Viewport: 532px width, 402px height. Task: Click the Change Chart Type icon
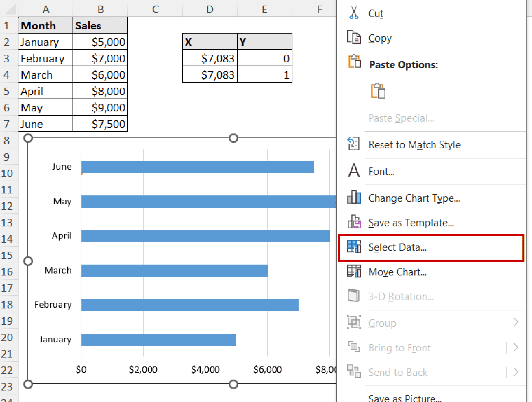click(353, 197)
